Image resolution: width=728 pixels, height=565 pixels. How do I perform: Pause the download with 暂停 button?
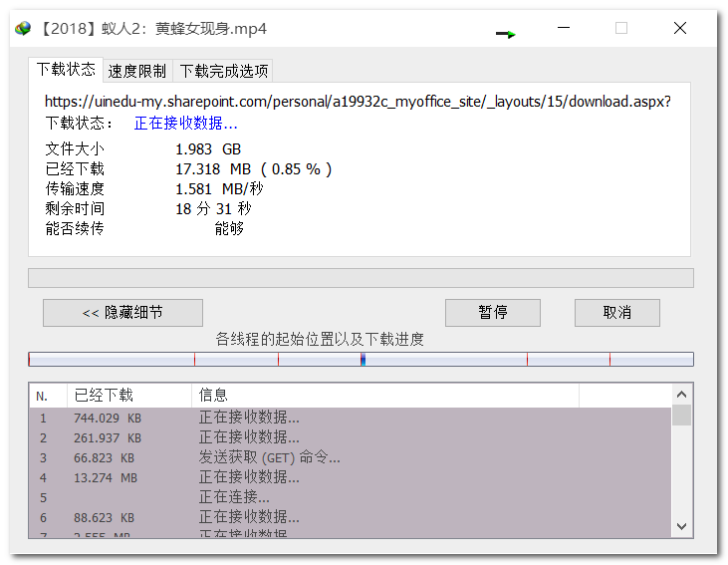tap(493, 313)
